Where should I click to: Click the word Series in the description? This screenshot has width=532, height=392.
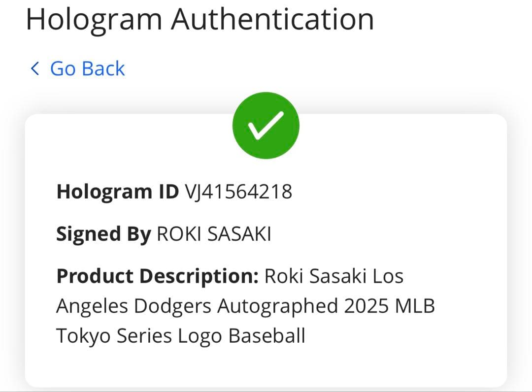coord(143,336)
